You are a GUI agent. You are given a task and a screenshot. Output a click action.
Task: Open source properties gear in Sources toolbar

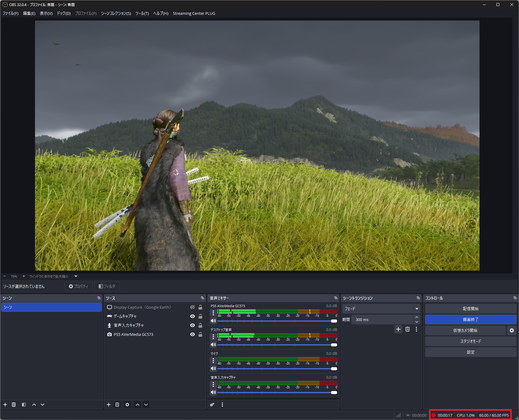coord(127,405)
